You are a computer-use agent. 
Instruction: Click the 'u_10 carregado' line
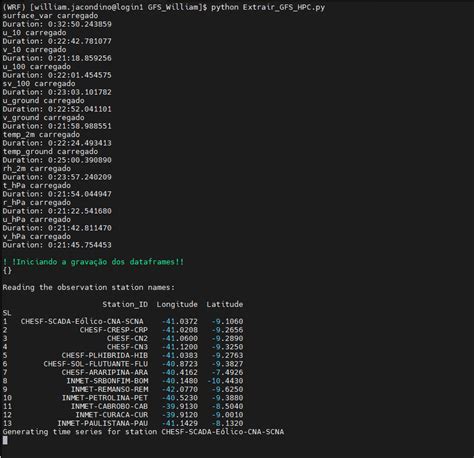click(34, 33)
